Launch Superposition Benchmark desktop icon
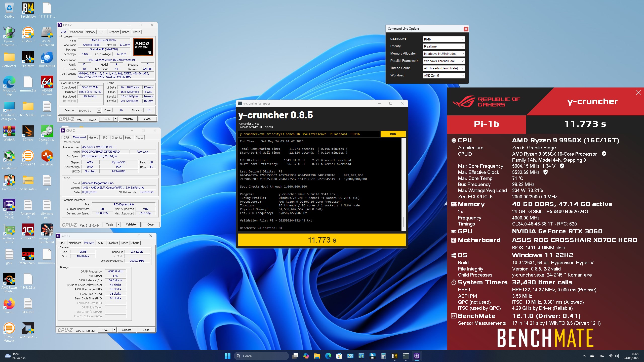This screenshot has width=644, height=362. pos(47,234)
